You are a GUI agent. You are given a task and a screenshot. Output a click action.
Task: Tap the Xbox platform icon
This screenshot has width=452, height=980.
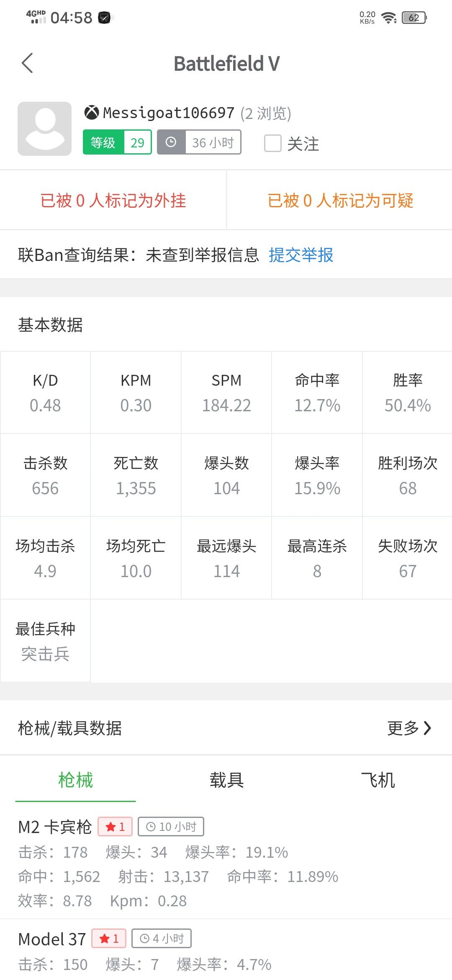coord(91,112)
